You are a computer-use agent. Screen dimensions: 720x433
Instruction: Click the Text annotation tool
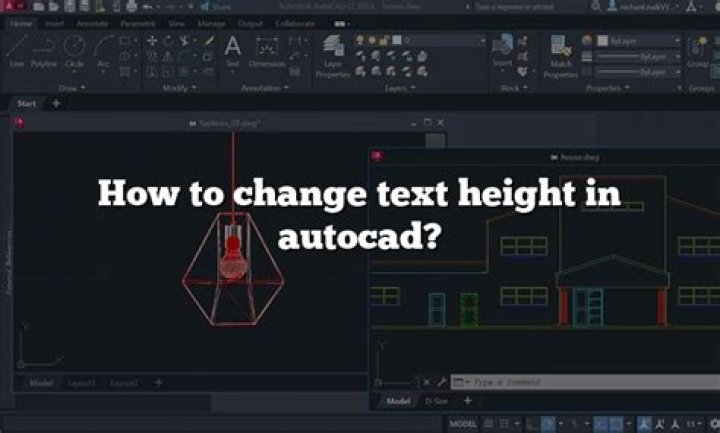tap(232, 49)
